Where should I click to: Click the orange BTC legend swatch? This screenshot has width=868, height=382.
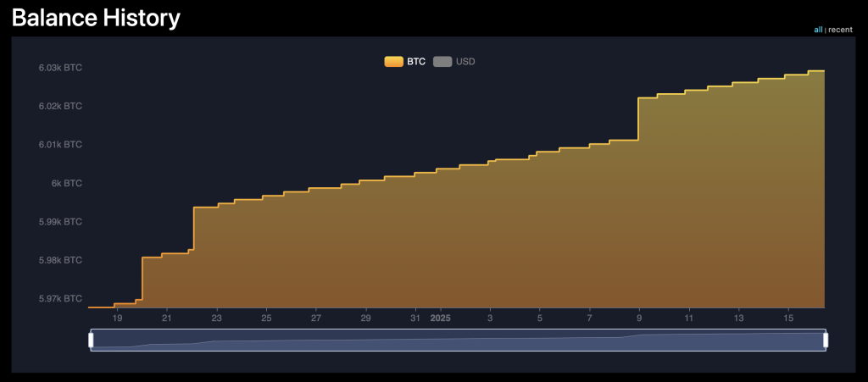[393, 62]
